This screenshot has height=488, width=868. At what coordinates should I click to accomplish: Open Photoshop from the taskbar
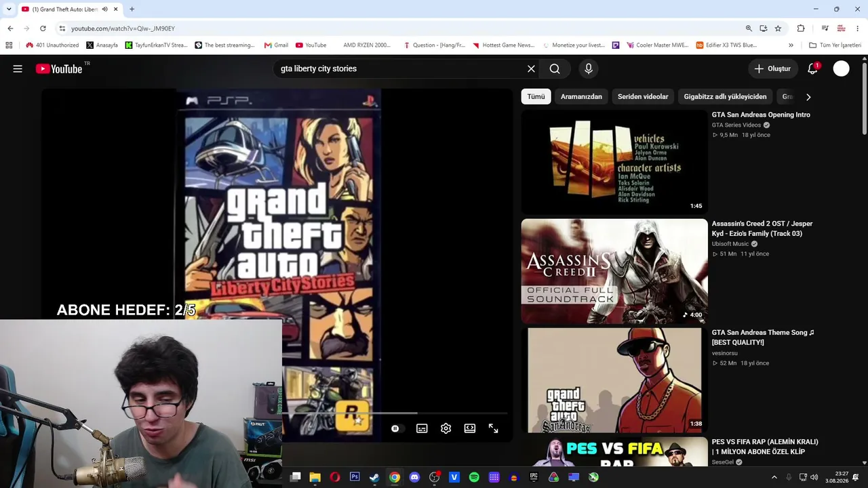[x=355, y=477]
